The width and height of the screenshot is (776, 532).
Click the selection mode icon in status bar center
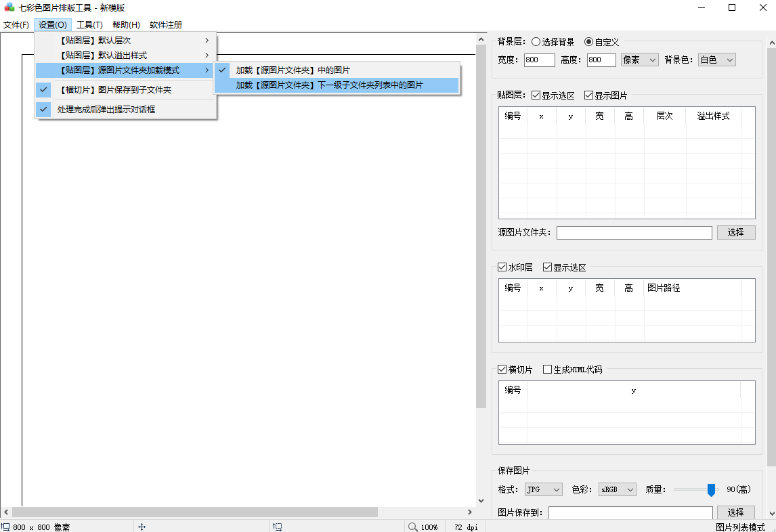point(278,526)
